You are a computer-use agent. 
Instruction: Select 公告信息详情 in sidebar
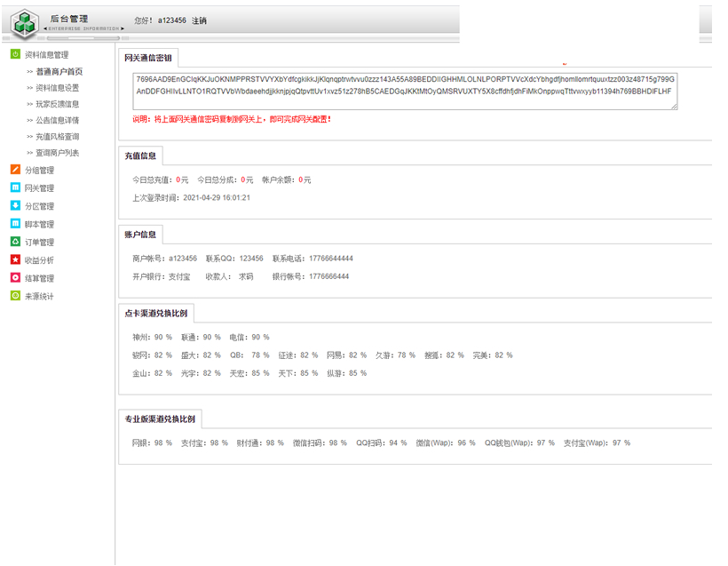[x=57, y=120]
